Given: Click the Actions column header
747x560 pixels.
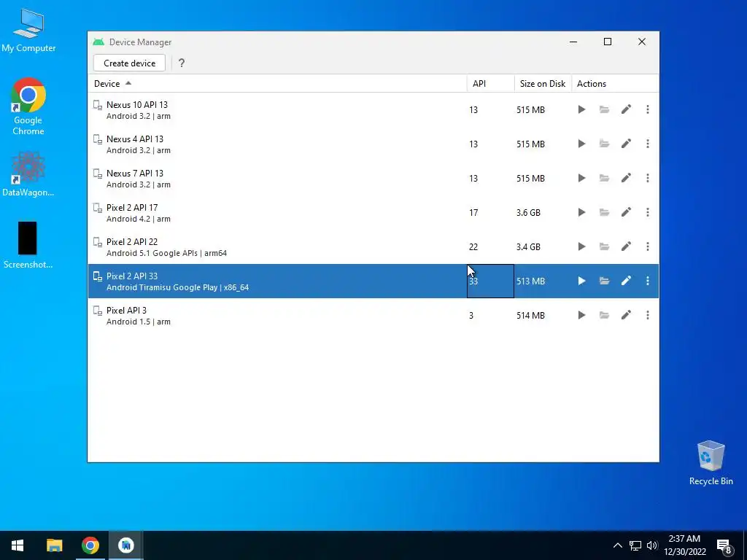Looking at the screenshot, I should (x=615, y=83).
